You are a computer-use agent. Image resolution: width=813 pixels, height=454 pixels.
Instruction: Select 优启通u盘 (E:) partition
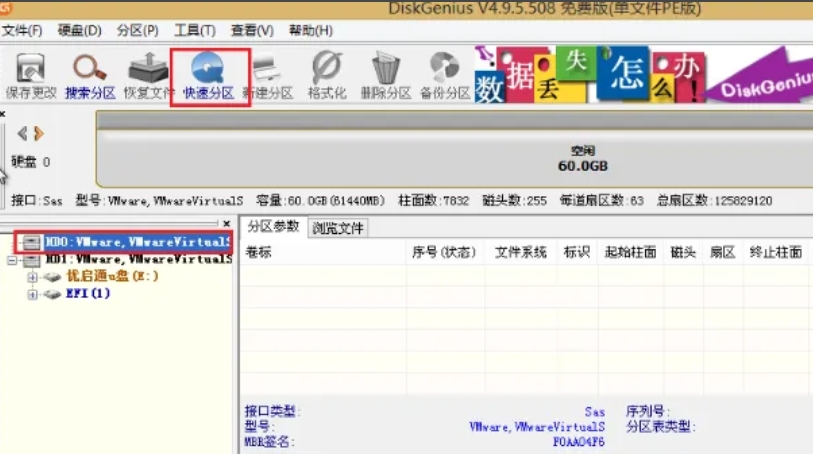point(113,276)
